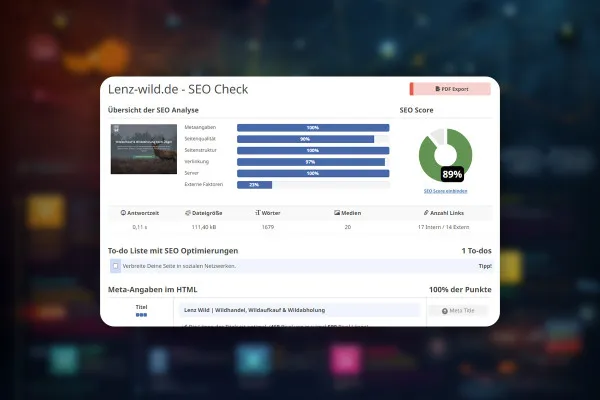Select the media count value 20
This screenshot has width=600, height=400.
pyautogui.click(x=347, y=227)
